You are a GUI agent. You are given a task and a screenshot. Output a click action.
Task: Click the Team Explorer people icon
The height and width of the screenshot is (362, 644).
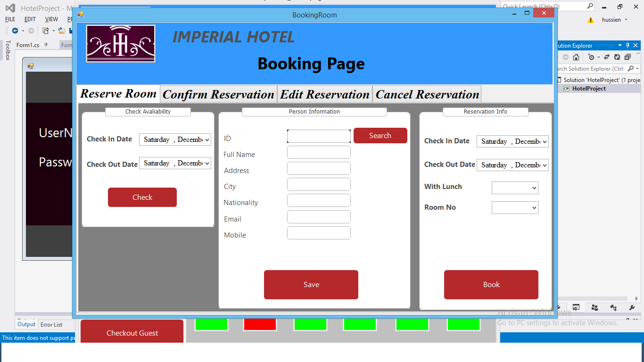pyautogui.click(x=594, y=308)
